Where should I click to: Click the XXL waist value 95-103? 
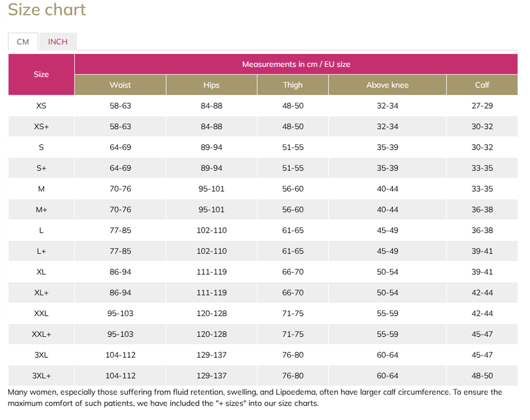point(120,313)
